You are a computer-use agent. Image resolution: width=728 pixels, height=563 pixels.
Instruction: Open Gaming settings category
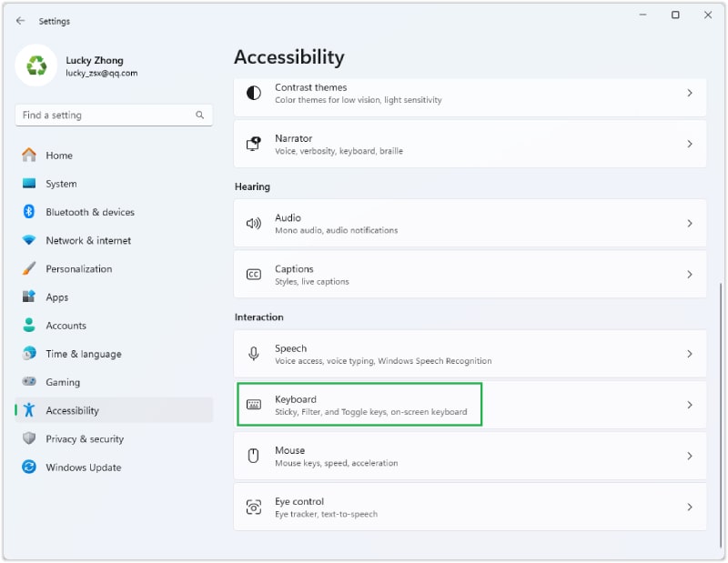[x=115, y=381]
